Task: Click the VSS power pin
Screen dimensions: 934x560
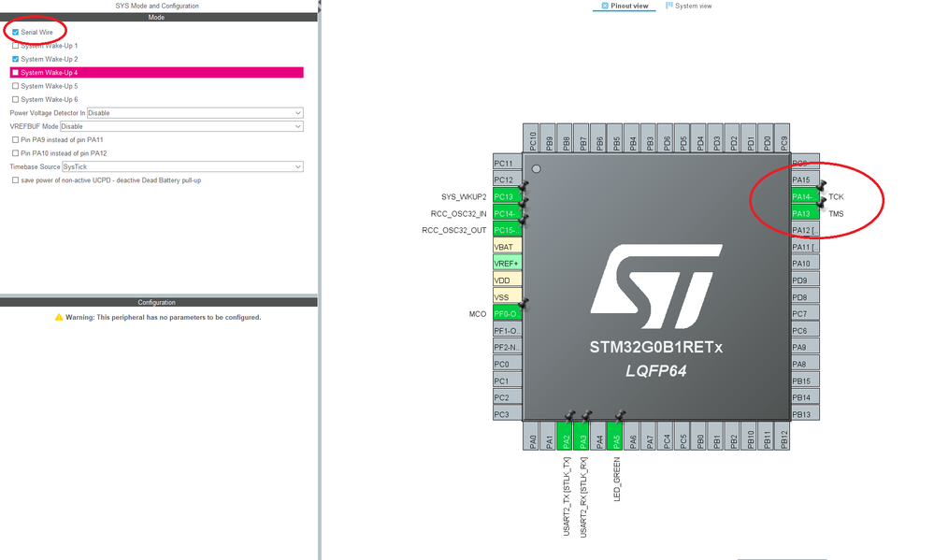Action: (x=508, y=296)
